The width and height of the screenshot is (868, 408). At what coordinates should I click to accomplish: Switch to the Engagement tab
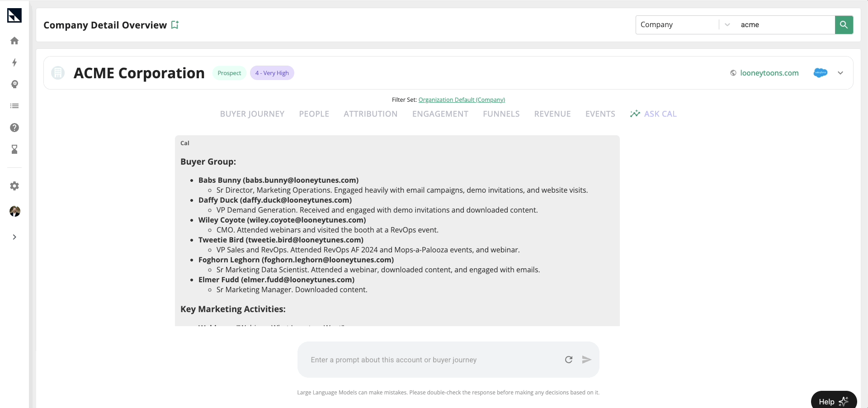point(440,114)
